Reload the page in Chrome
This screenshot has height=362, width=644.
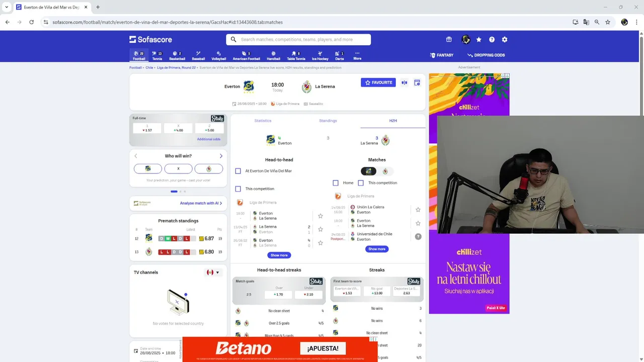click(31, 22)
